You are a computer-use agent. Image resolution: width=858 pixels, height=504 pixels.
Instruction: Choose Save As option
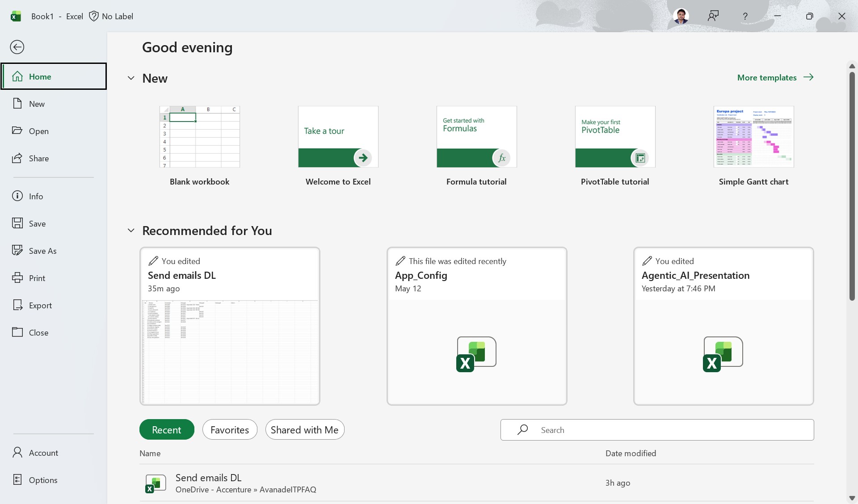click(x=54, y=251)
